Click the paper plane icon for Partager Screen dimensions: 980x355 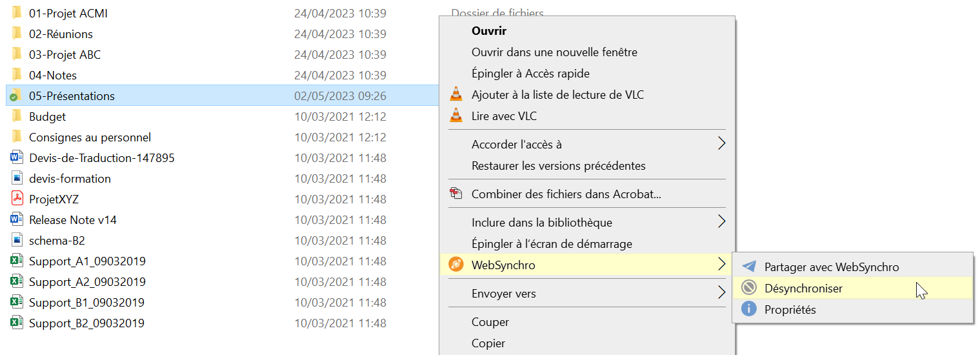[x=748, y=267]
